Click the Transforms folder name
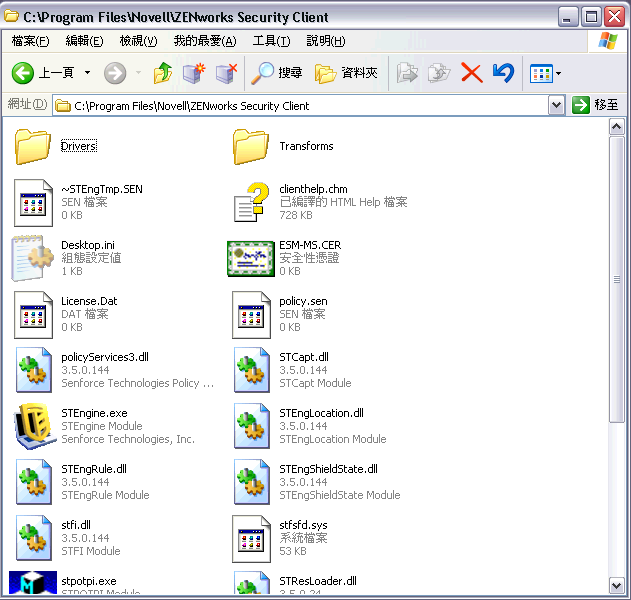The image size is (631, 600). point(307,146)
